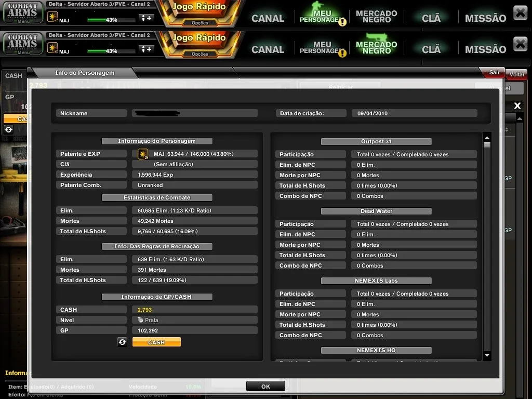
Task: Click stats list scrollbar down arrow
Action: 487,355
